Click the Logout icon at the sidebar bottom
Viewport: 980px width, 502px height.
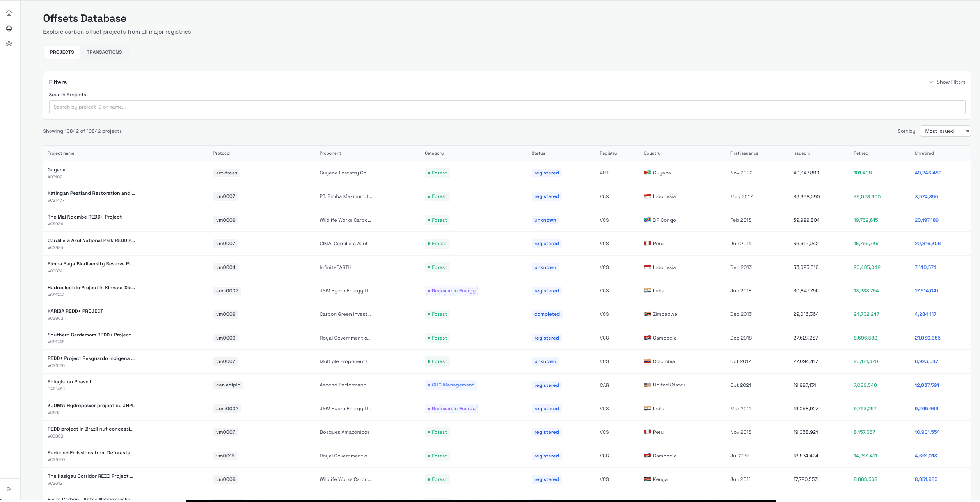(x=9, y=489)
